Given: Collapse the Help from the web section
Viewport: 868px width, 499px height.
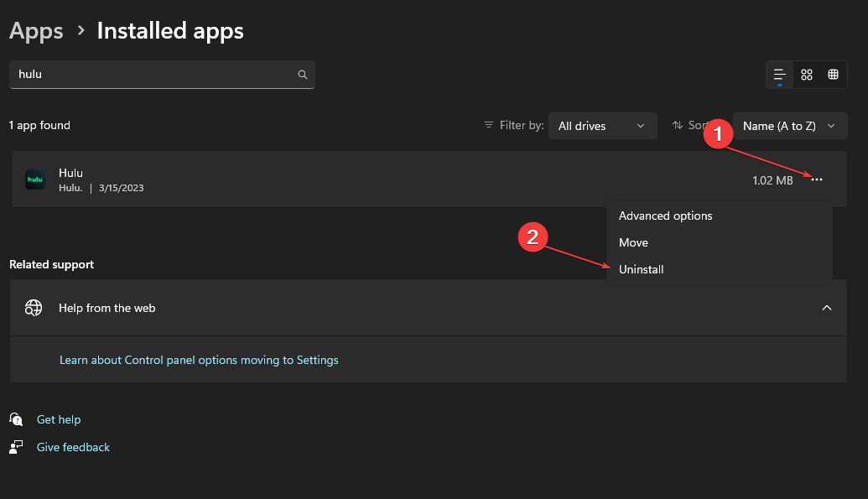Looking at the screenshot, I should tap(827, 308).
